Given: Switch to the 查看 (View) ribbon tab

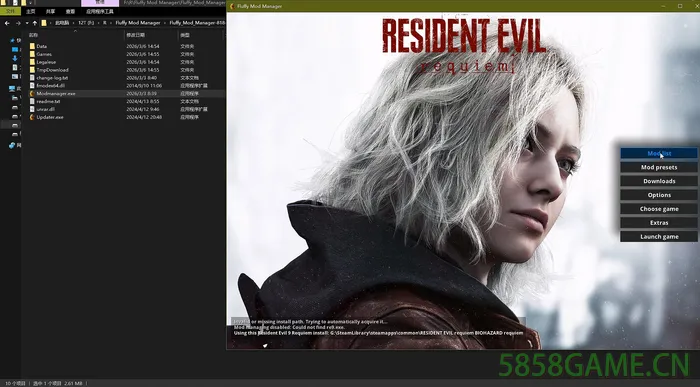Looking at the screenshot, I should [71, 11].
